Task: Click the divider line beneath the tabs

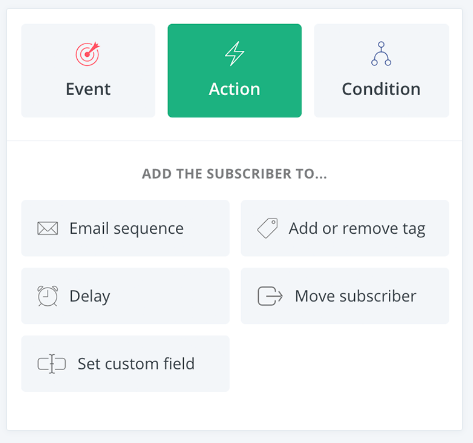Action: [234, 141]
